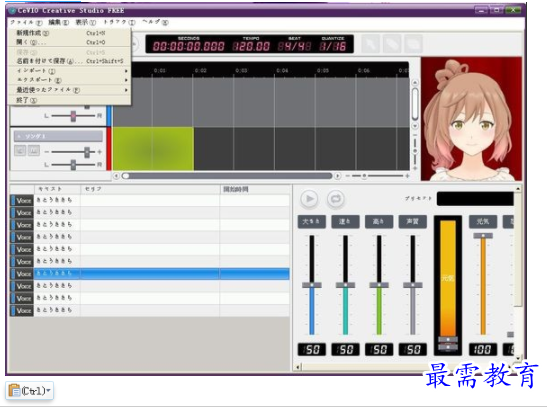Image resolution: width=547 pixels, height=407 pixels.
Task: Select the arrow pointer tool in toolbar
Action: (370, 44)
